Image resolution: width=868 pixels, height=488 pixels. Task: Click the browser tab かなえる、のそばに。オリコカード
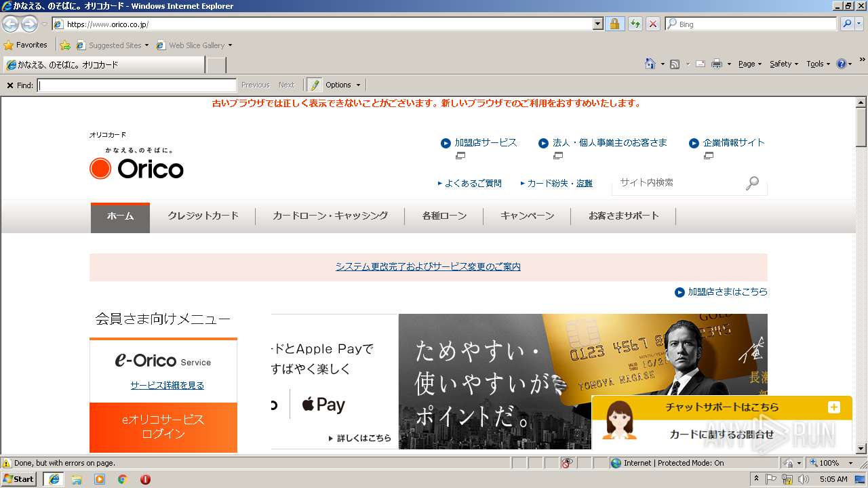tap(104, 65)
